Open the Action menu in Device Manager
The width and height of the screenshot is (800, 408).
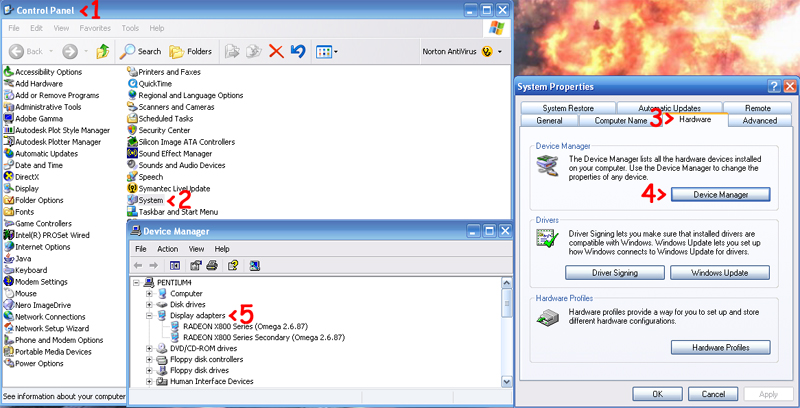167,249
